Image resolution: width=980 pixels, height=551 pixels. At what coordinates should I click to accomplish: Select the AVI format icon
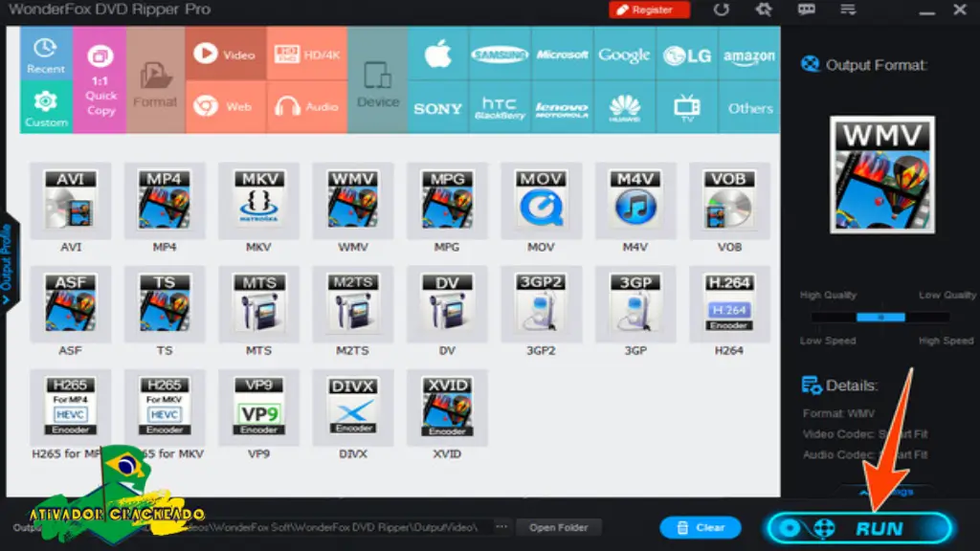(x=71, y=201)
